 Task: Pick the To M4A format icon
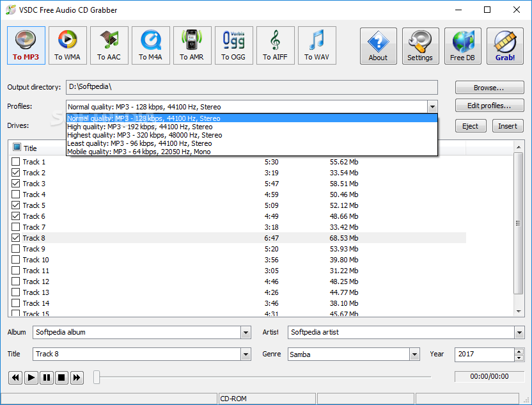click(x=151, y=45)
